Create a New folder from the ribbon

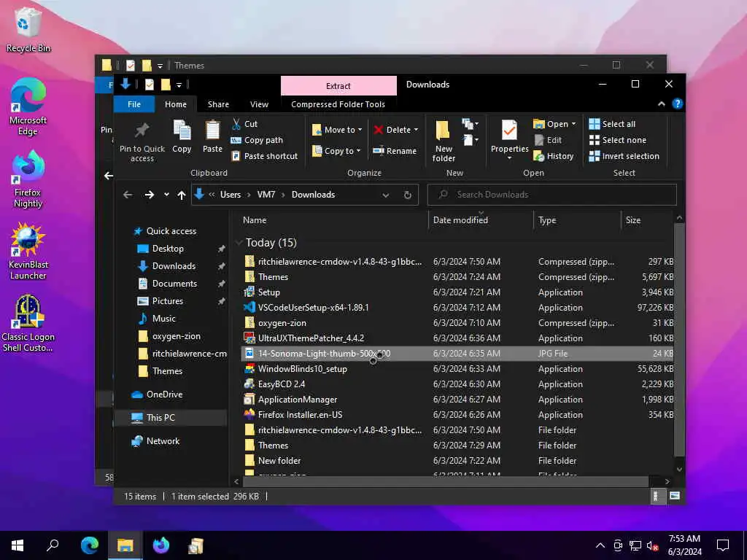[x=444, y=140]
